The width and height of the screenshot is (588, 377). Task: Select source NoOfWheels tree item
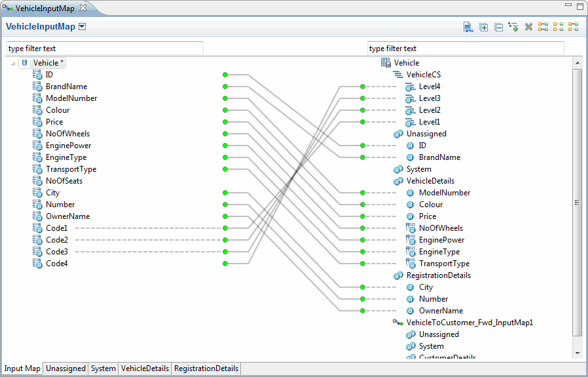point(67,134)
